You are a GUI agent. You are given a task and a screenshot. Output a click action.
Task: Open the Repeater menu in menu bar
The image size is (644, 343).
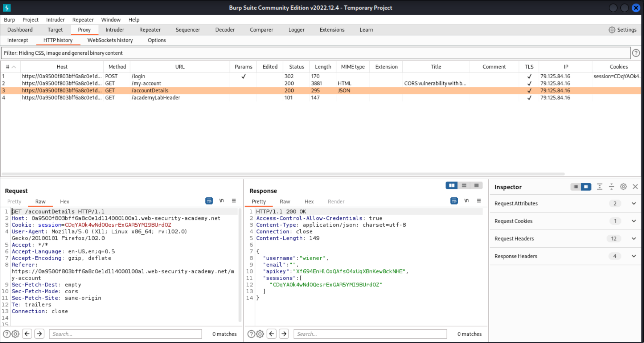click(x=83, y=20)
